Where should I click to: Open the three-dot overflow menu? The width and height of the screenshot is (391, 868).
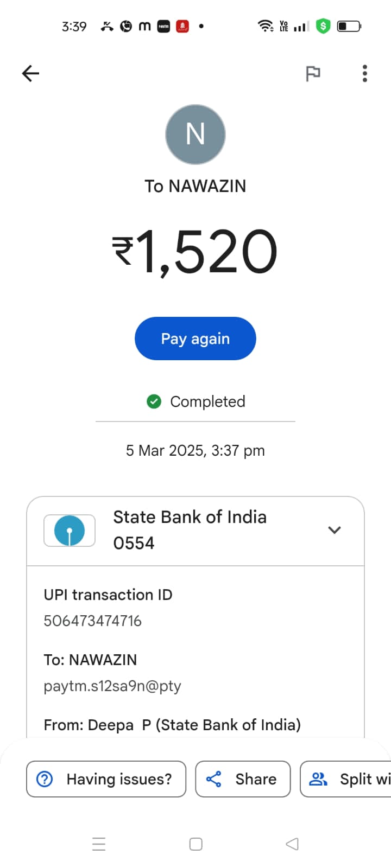tap(364, 73)
